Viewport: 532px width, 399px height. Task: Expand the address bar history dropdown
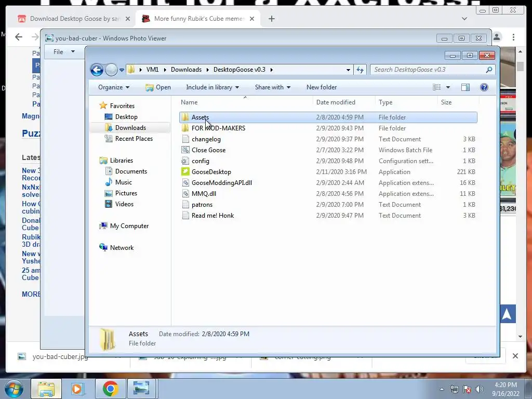pyautogui.click(x=348, y=70)
